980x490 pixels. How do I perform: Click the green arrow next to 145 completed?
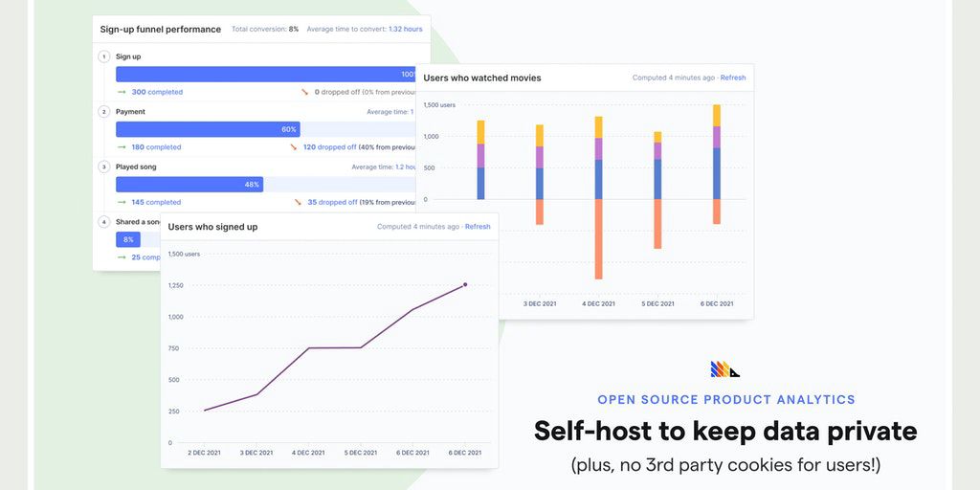(x=122, y=203)
